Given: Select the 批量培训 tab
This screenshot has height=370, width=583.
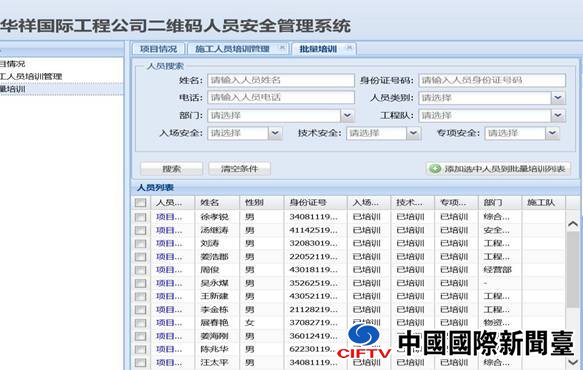Looking at the screenshot, I should point(318,49).
